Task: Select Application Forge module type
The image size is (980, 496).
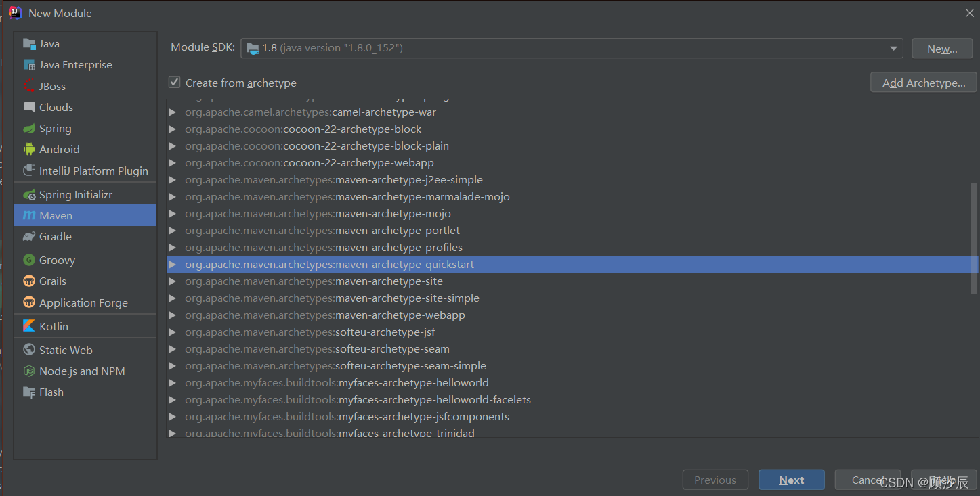Action: click(x=85, y=302)
